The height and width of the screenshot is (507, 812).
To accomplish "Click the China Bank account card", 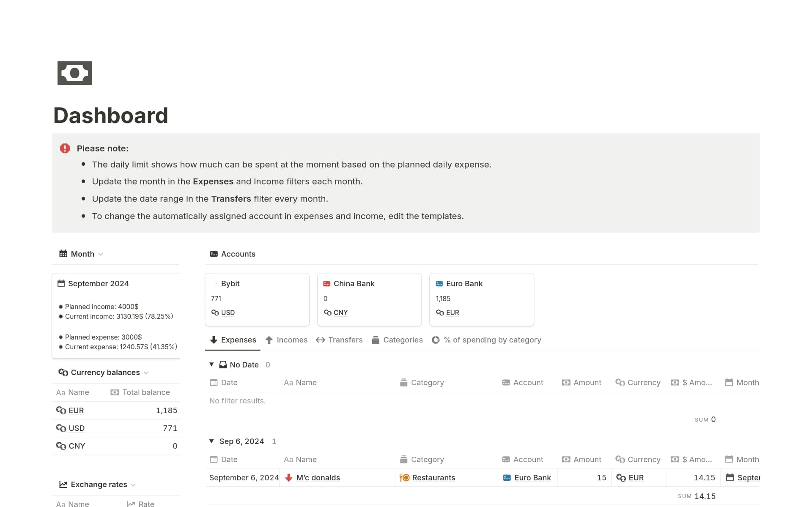I will coord(369,299).
